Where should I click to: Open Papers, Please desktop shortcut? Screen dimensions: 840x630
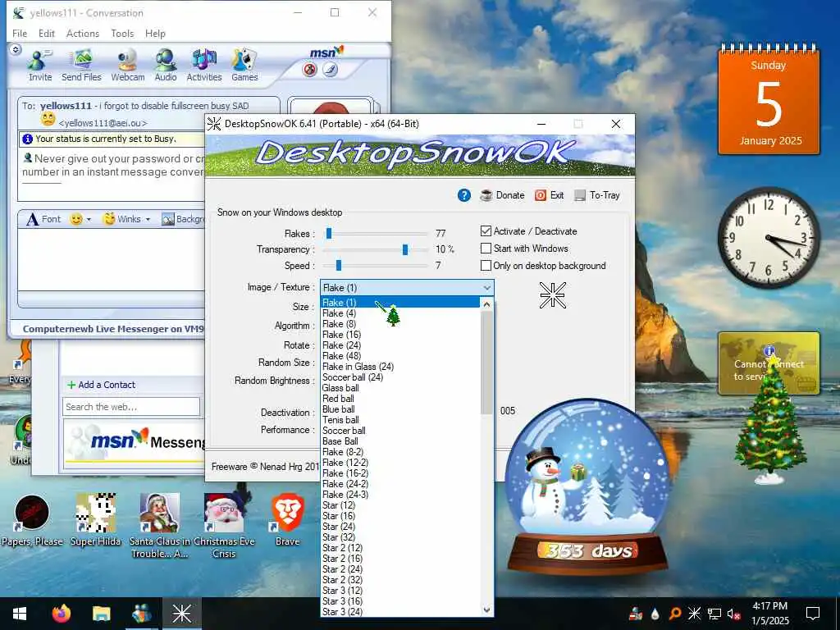coord(32,521)
